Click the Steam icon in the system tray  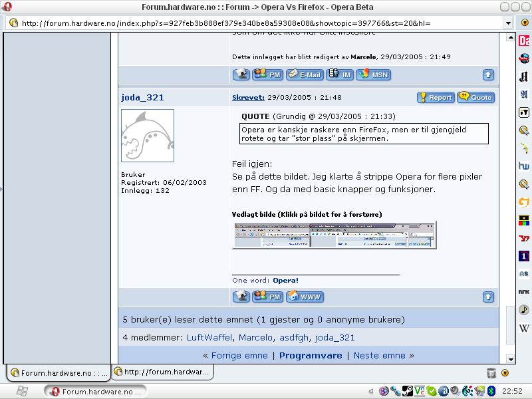coord(407,391)
